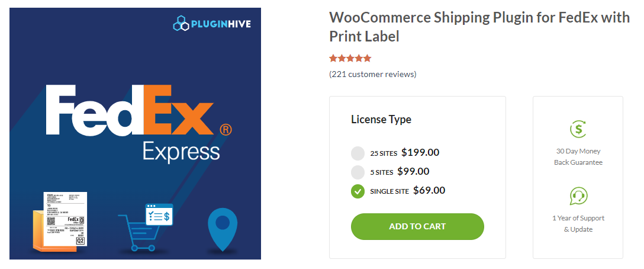The height and width of the screenshot is (269, 644).
Task: Choose the 5 Sites license radio button
Action: point(358,172)
